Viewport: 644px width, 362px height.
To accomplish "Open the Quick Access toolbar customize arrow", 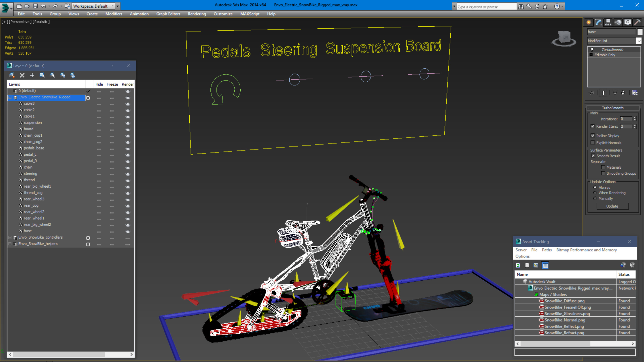I will pyautogui.click(x=118, y=6).
